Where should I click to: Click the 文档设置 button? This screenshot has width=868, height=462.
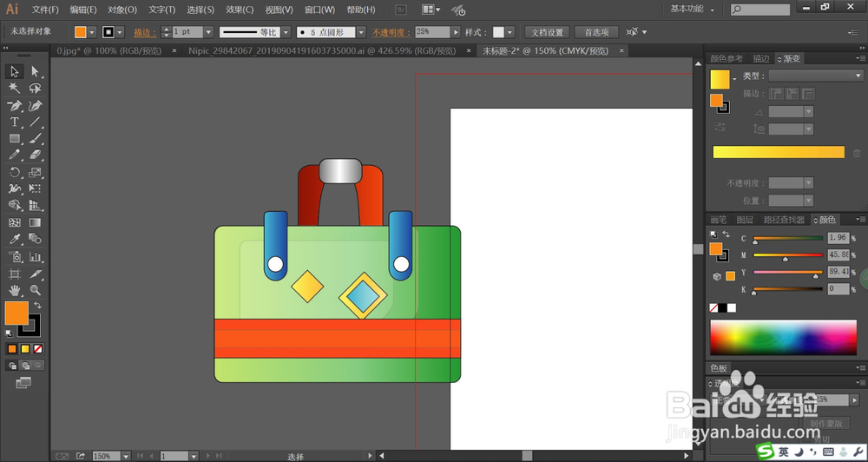[x=547, y=32]
